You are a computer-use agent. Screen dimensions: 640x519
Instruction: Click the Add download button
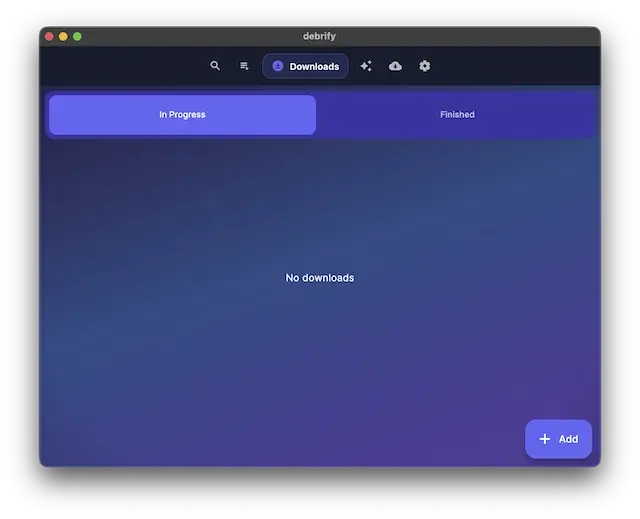click(x=558, y=439)
